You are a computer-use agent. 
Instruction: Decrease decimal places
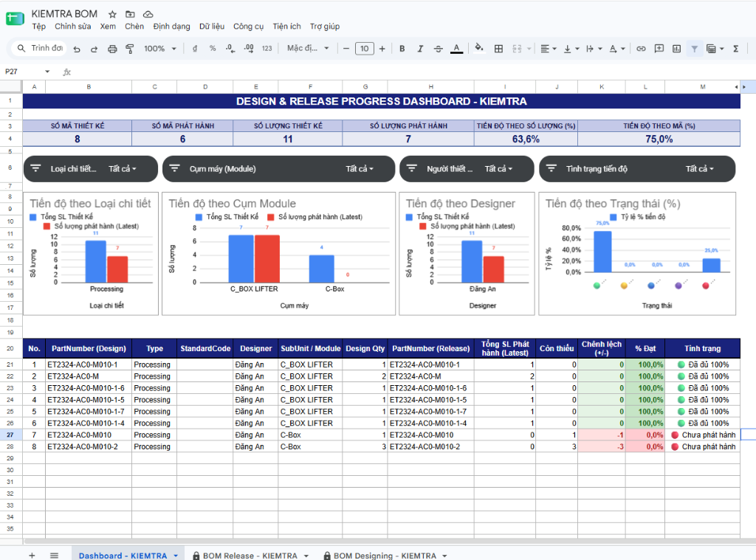point(230,49)
